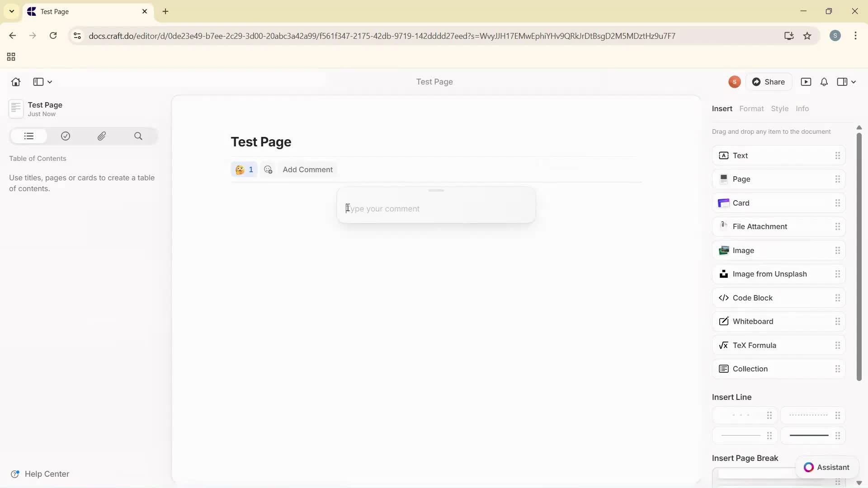This screenshot has height=488, width=868.
Task: Open sidebar search with the magnifier icon
Action: click(x=138, y=136)
